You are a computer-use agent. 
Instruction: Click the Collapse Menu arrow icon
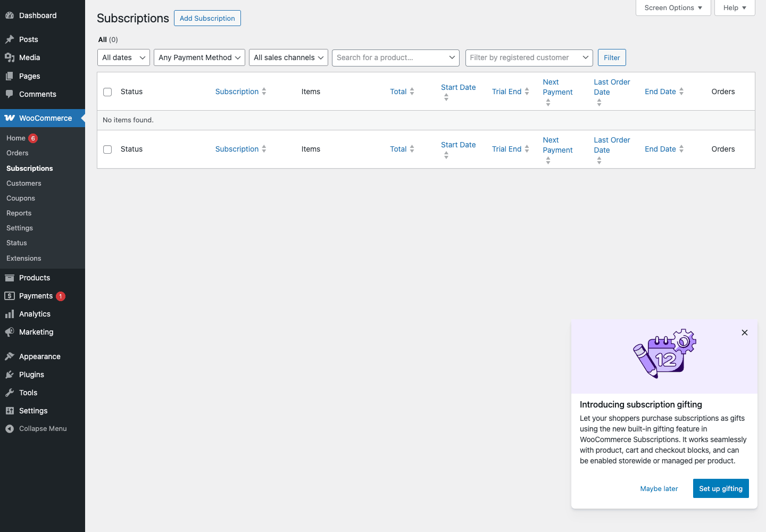point(10,429)
